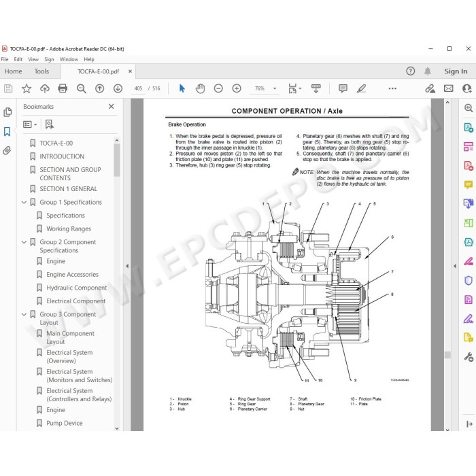Go to next page arrow icon
This screenshot has height=476, width=476.
[x=118, y=88]
